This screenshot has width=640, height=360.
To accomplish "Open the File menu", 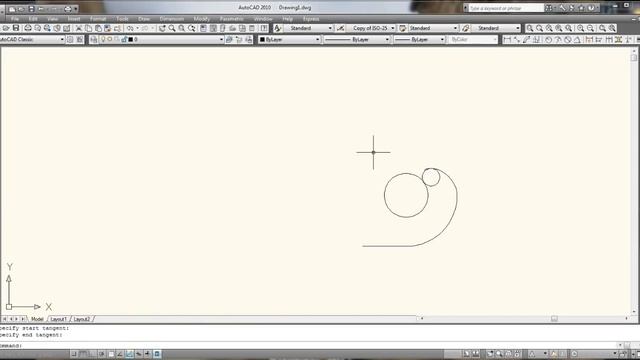I will point(15,19).
